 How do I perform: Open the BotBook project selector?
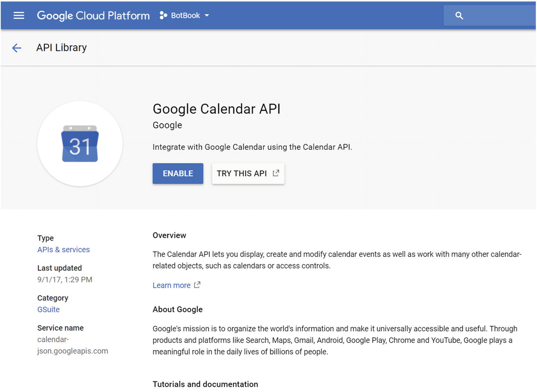point(185,15)
